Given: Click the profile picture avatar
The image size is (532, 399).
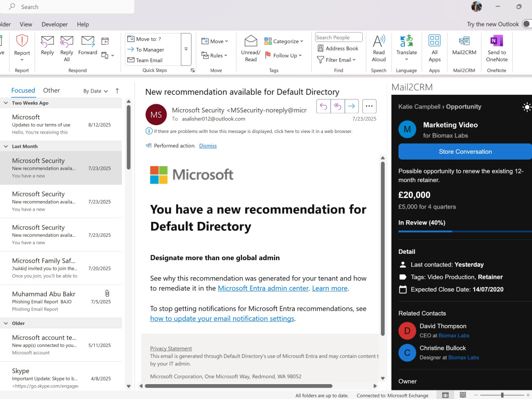Looking at the screenshot, I should 476,6.
